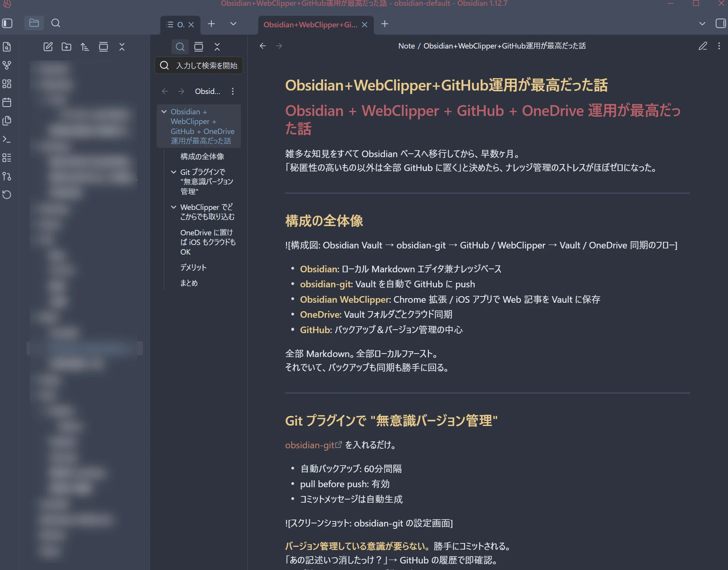The image size is (728, 570).
Task: Open Git source control ribbon icon
Action: point(7,176)
